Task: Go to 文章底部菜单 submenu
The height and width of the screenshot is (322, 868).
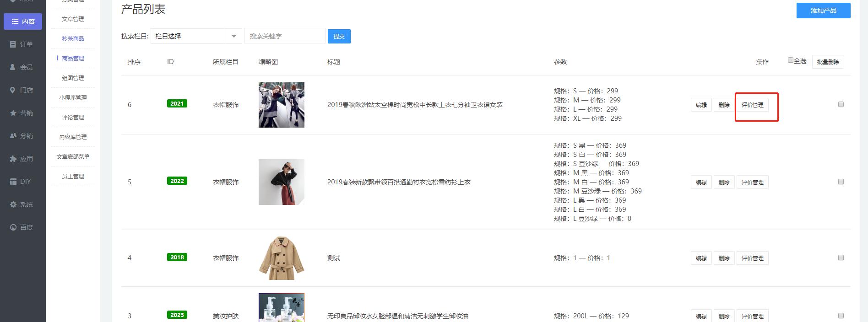Action: tap(73, 157)
